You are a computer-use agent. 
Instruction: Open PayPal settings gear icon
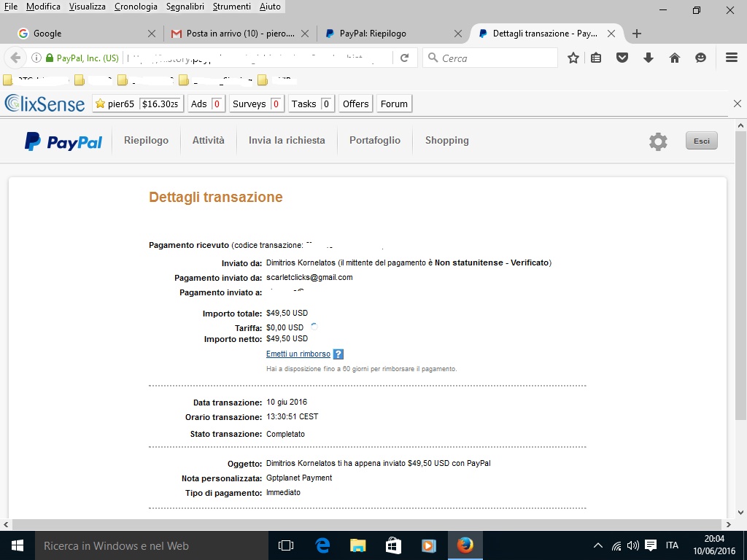click(659, 141)
